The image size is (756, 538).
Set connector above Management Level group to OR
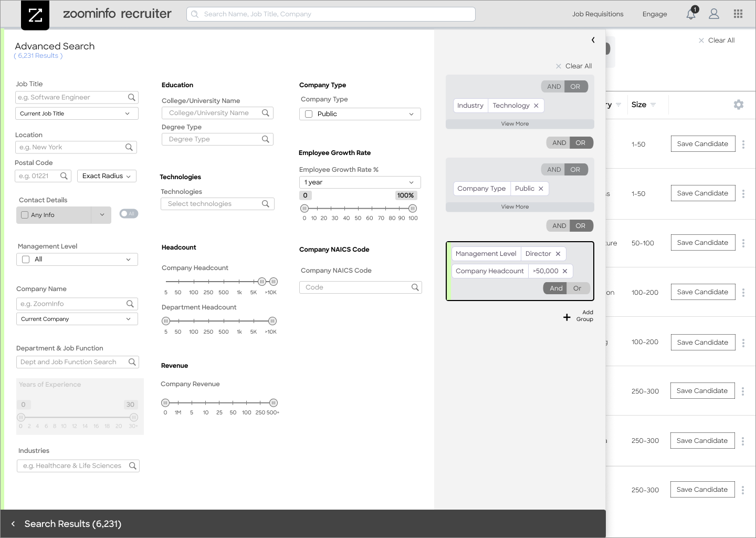(581, 226)
